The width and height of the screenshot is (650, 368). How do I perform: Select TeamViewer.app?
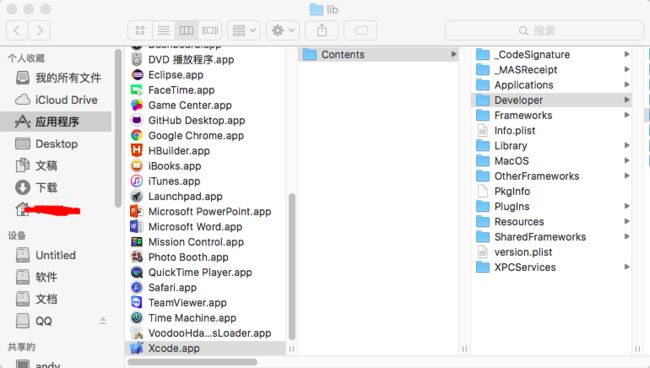pos(205,303)
